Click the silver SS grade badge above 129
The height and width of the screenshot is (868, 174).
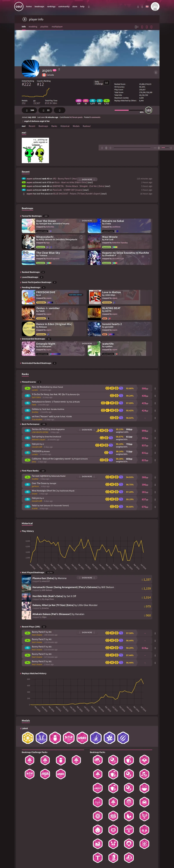click(79, 100)
